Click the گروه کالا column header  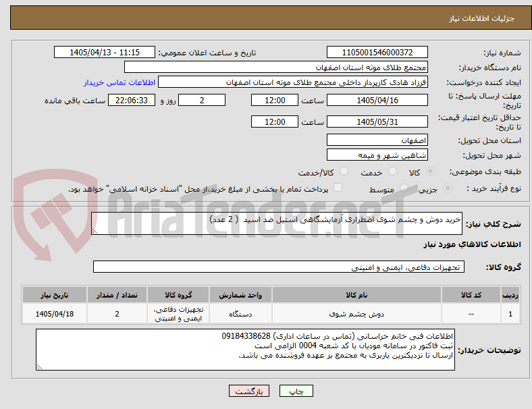178,295
